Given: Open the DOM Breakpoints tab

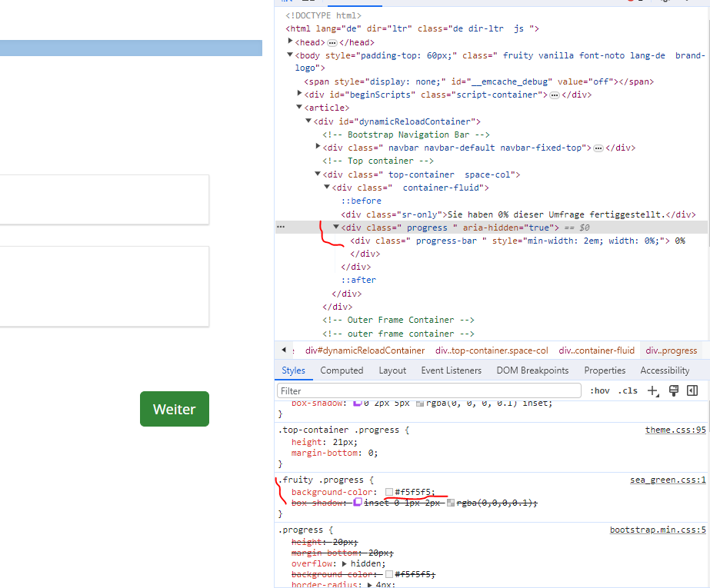Looking at the screenshot, I should 532,370.
